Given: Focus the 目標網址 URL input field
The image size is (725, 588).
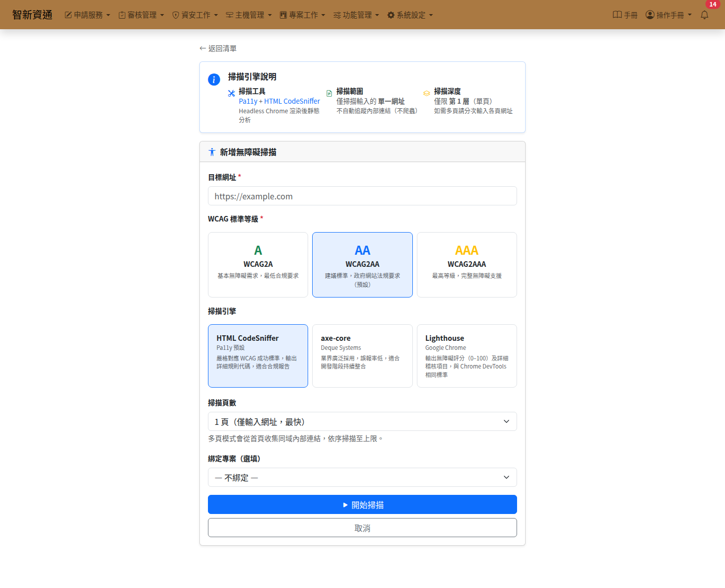Looking at the screenshot, I should pyautogui.click(x=362, y=196).
